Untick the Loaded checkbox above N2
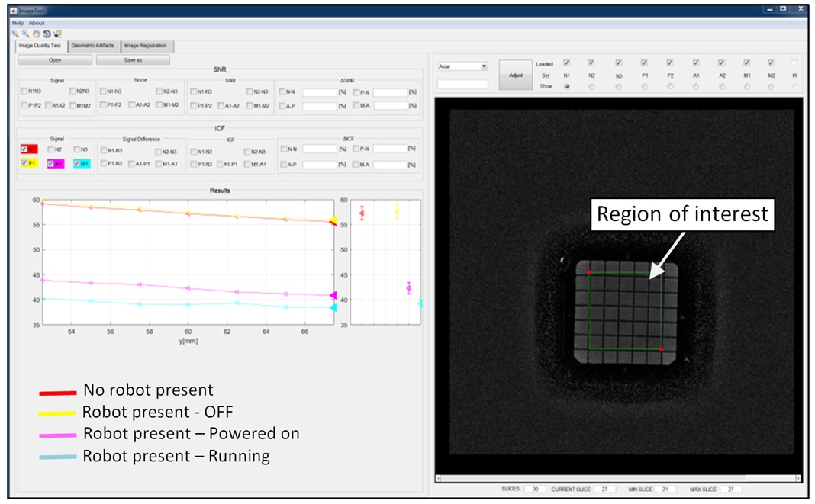 tap(591, 63)
